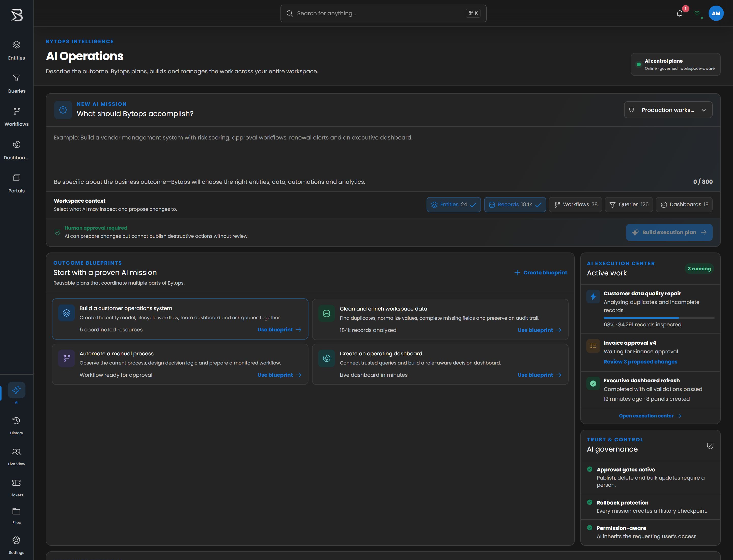The image size is (733, 560).
Task: Click the AM user avatar menu
Action: click(716, 13)
